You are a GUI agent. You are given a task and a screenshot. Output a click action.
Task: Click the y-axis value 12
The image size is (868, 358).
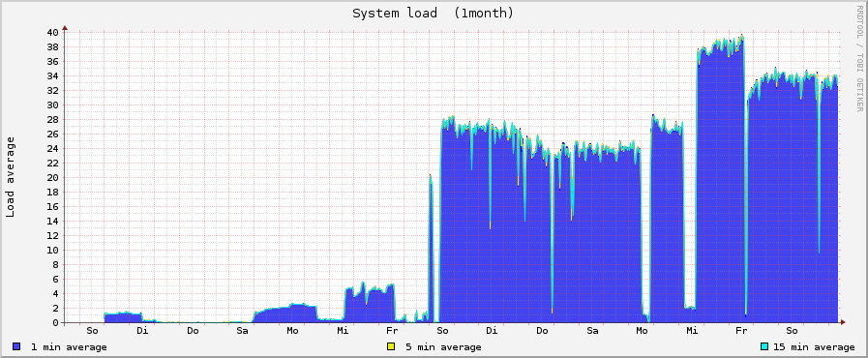coord(52,236)
